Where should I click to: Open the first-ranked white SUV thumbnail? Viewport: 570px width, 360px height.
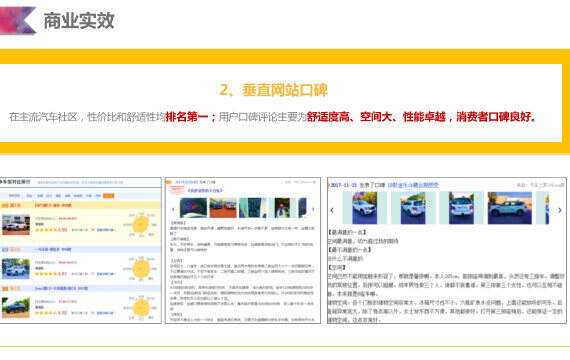(x=16, y=224)
